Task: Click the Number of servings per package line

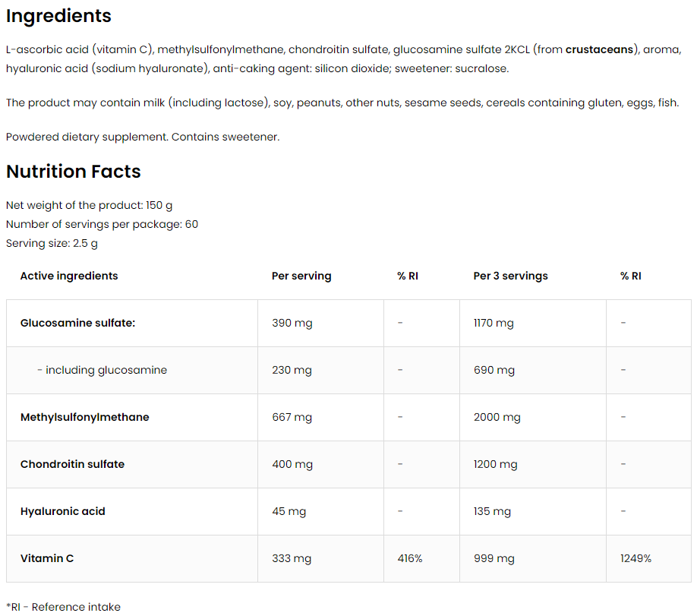Action: [102, 224]
